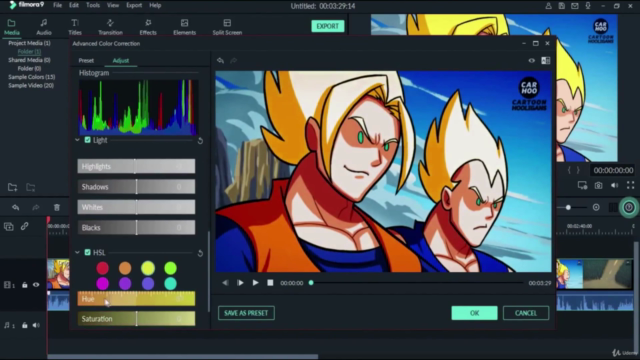Open the Tools menu

[x=93, y=5]
